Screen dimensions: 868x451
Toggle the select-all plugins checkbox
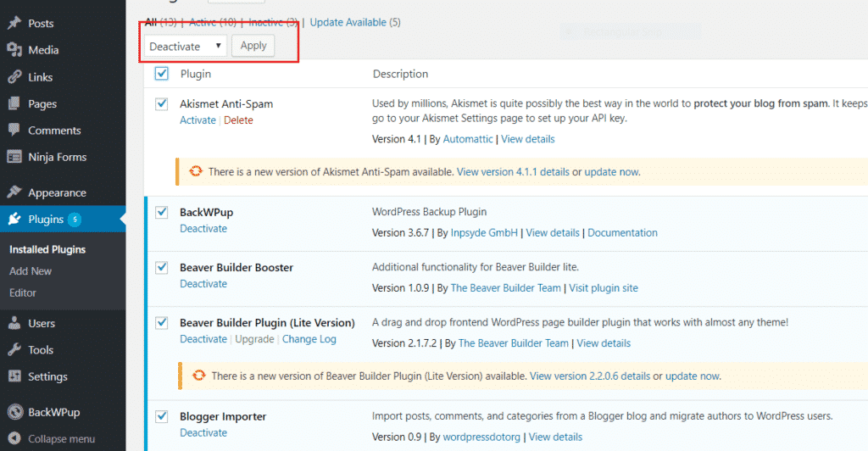[161, 73]
